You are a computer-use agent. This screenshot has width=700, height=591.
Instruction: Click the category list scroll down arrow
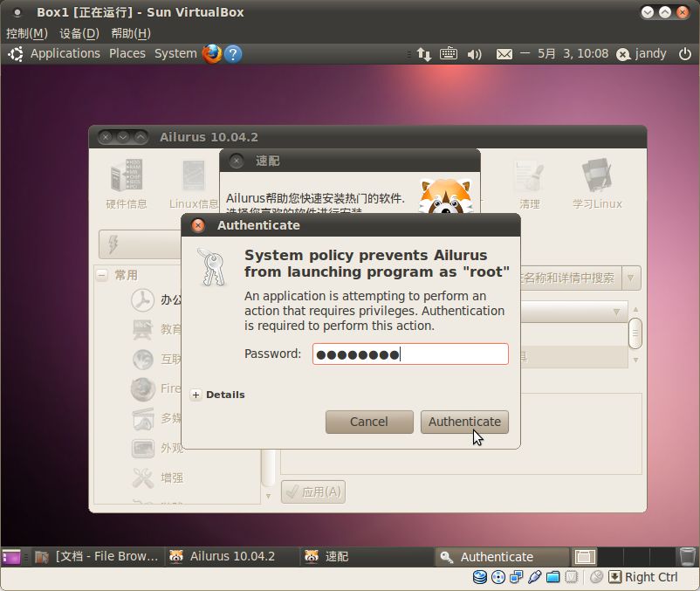tap(268, 496)
